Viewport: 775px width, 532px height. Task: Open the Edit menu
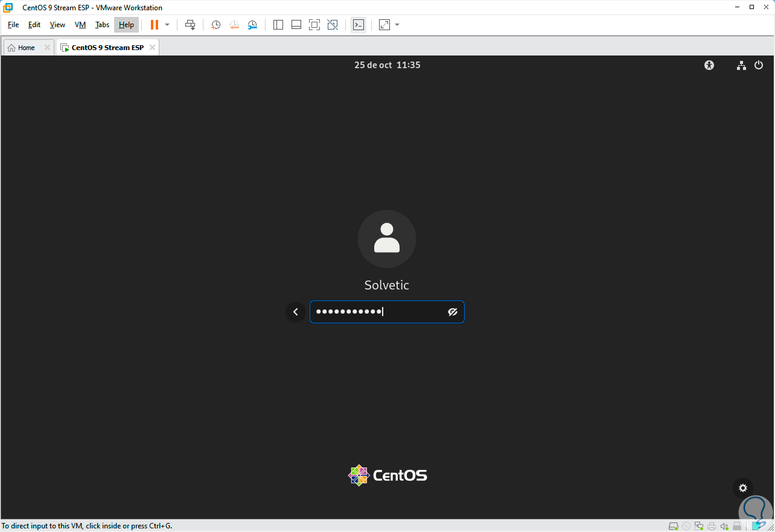click(34, 25)
